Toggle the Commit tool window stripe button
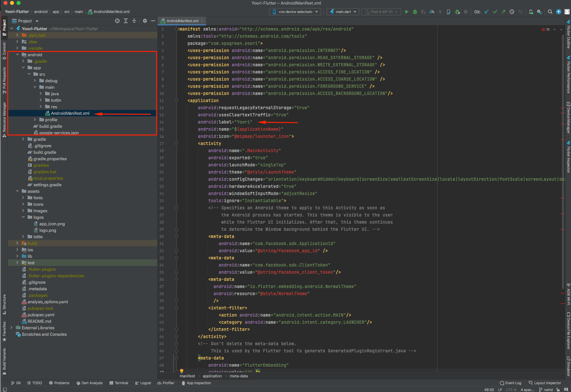This screenshot has width=571, height=392. [4, 51]
